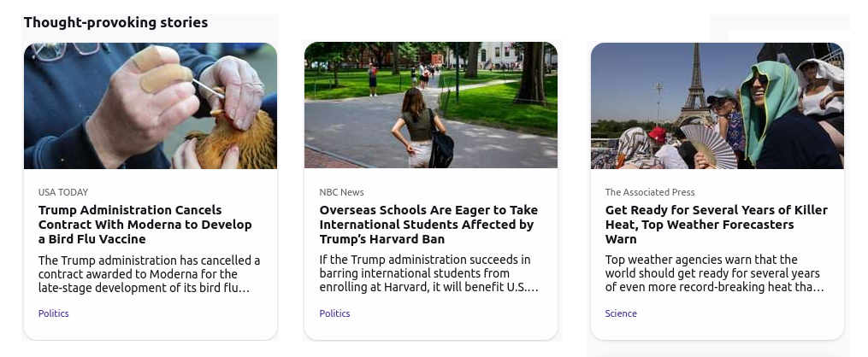Read the Moderna bird flu article summary

tap(149, 274)
